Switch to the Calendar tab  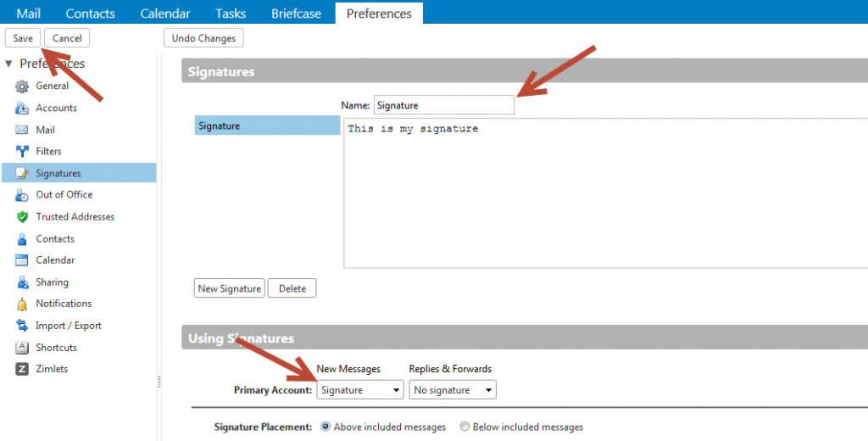coord(165,14)
